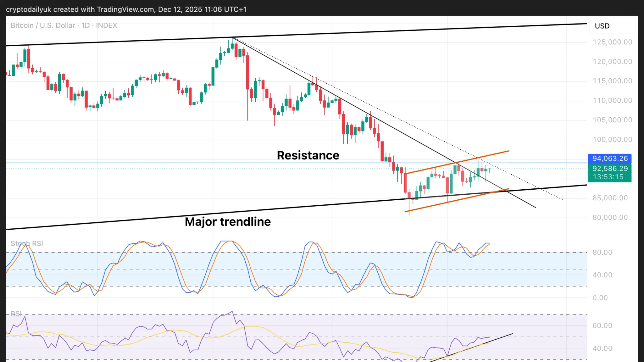Click the 120,000.00 price axis label
644x362 pixels.
[612, 62]
